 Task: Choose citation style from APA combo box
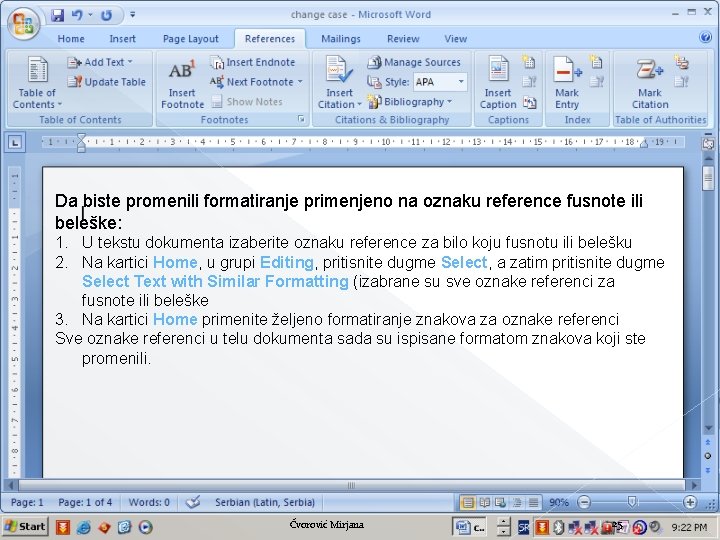click(x=440, y=82)
